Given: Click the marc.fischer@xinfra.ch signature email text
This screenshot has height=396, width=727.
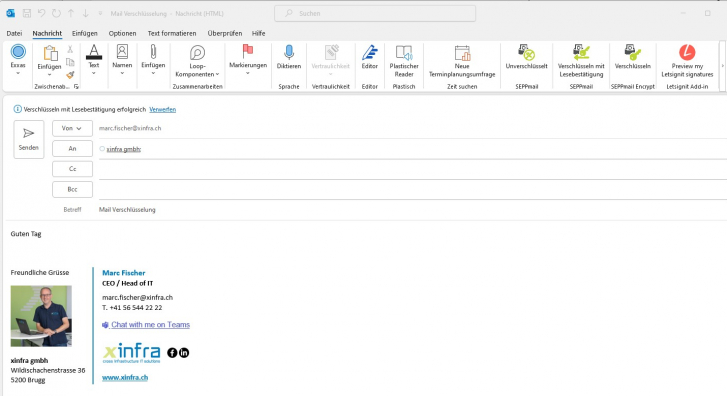Looking at the screenshot, I should [137, 298].
